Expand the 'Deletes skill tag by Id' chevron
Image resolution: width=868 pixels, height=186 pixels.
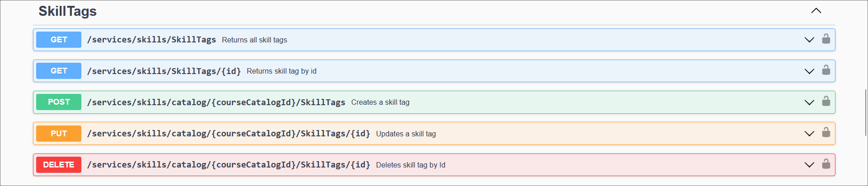(x=809, y=165)
